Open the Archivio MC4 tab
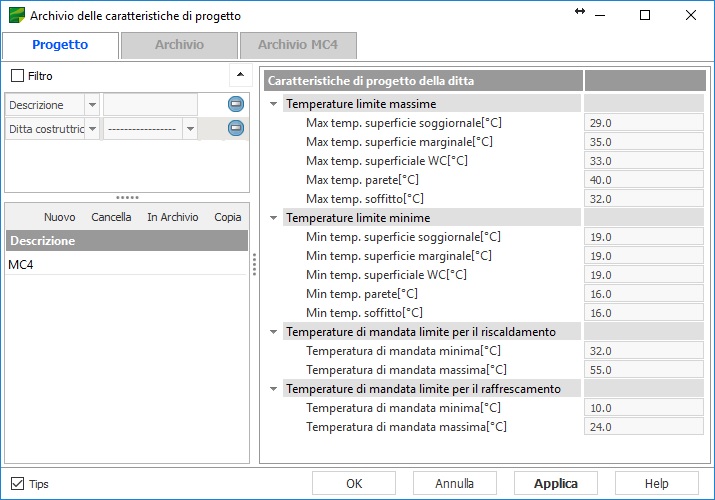The image size is (715, 500). [x=298, y=45]
